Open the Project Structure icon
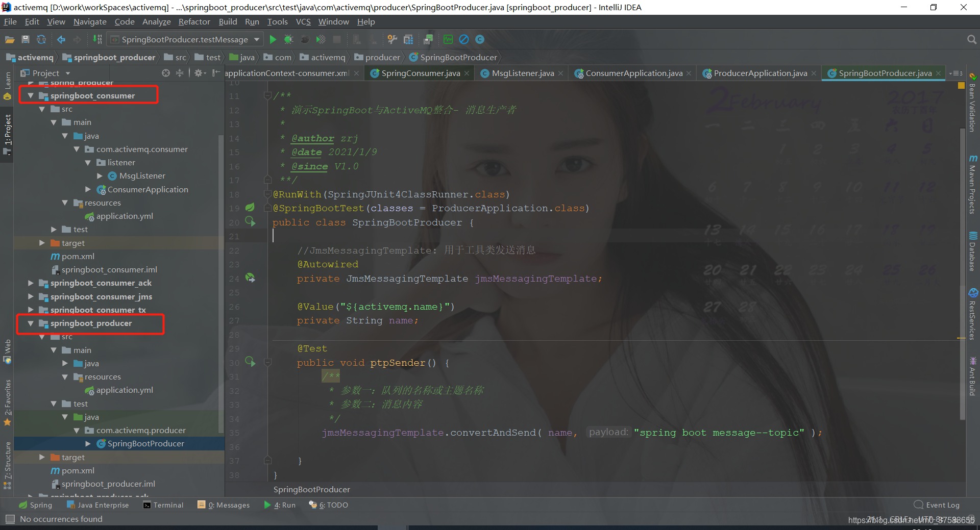The width and height of the screenshot is (980, 530). click(x=408, y=39)
